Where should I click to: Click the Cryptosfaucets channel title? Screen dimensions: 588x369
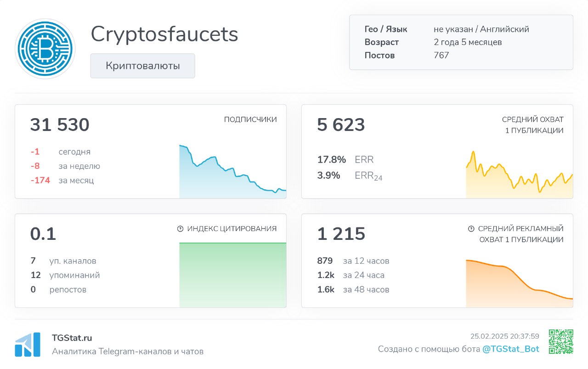tap(164, 34)
